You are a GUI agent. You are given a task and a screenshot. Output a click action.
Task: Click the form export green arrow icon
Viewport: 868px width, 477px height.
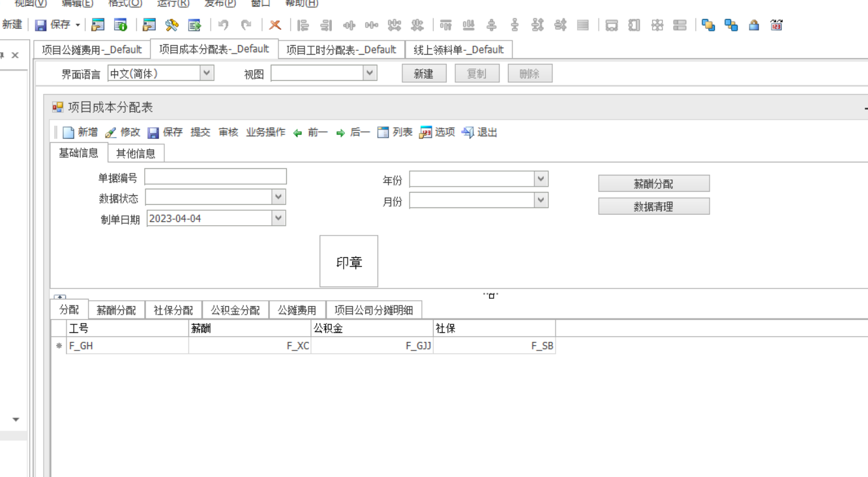coord(194,25)
